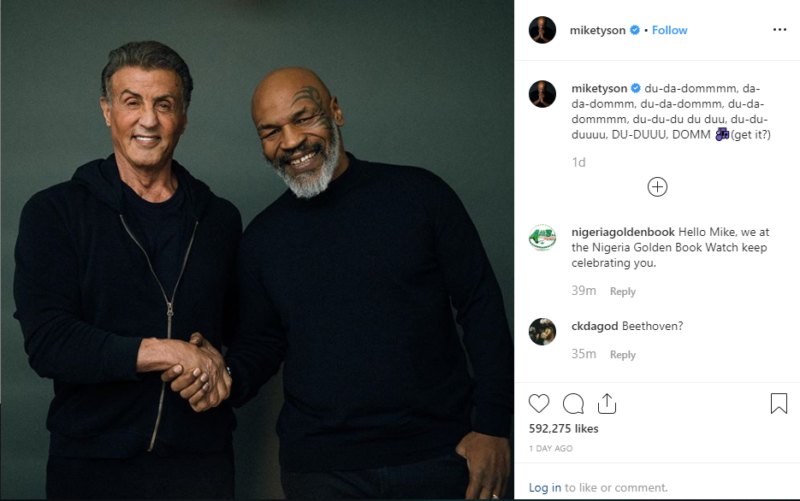This screenshot has height=501, width=800.
Task: View the 592,275 likes list
Action: 562,428
